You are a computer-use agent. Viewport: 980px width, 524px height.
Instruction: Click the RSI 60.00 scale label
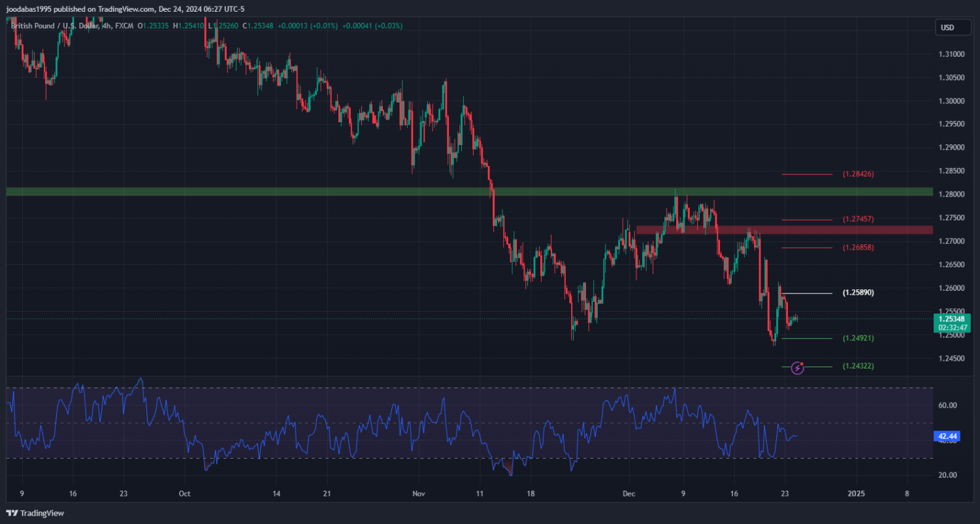pos(947,405)
